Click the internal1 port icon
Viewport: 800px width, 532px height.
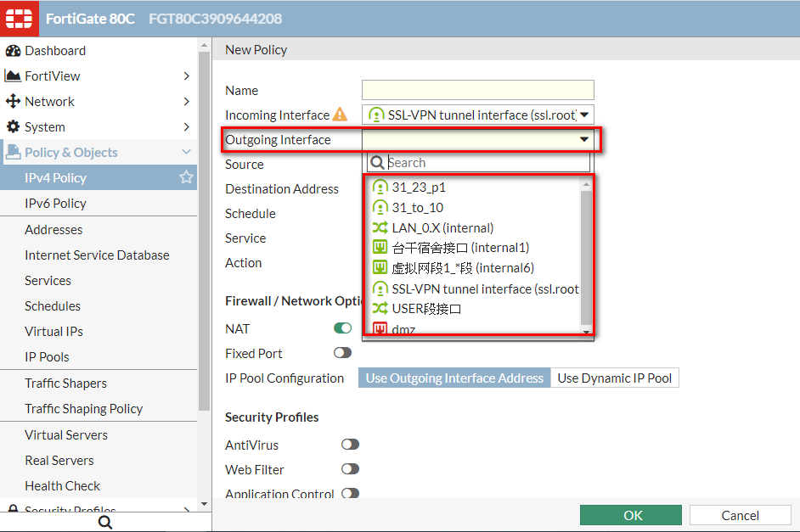pos(380,247)
